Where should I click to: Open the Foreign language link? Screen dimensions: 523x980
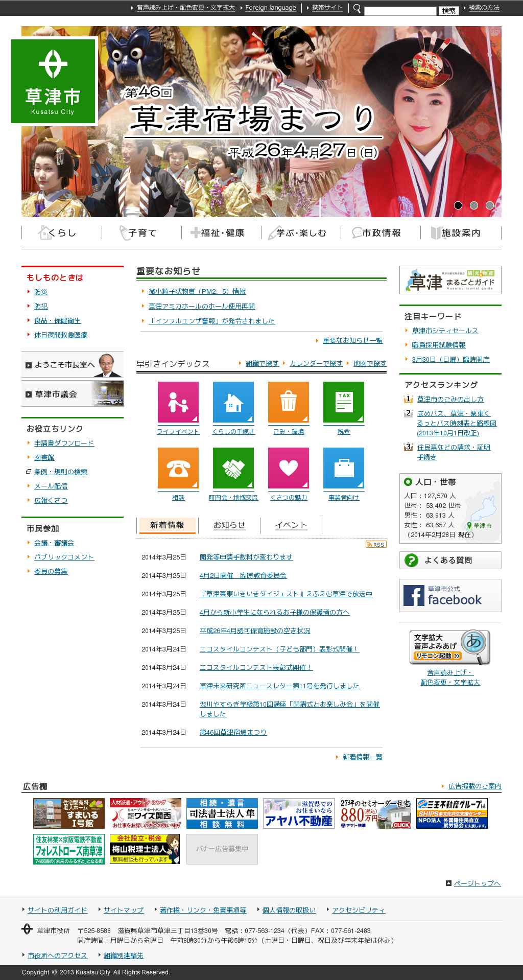[x=270, y=8]
